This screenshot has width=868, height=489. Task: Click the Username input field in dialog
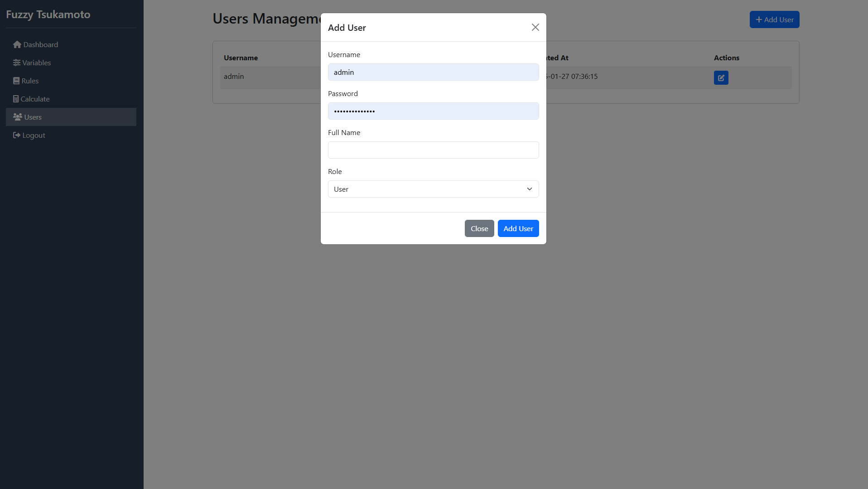(x=433, y=72)
